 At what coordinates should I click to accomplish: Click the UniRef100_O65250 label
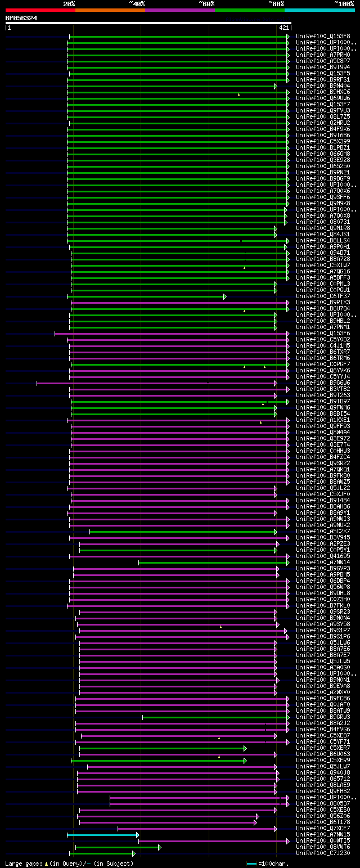pyautogui.click(x=323, y=167)
